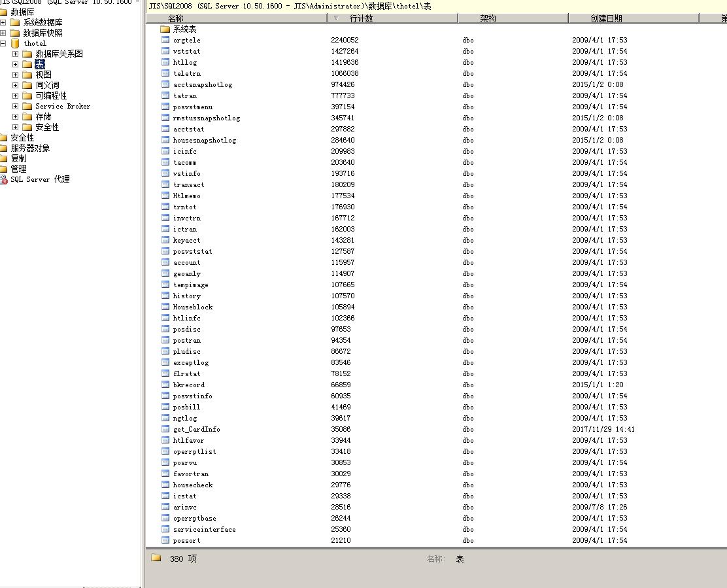Image resolution: width=727 pixels, height=588 pixels.
Task: Click creation date 2017/11/29 14:41
Action: click(x=603, y=430)
